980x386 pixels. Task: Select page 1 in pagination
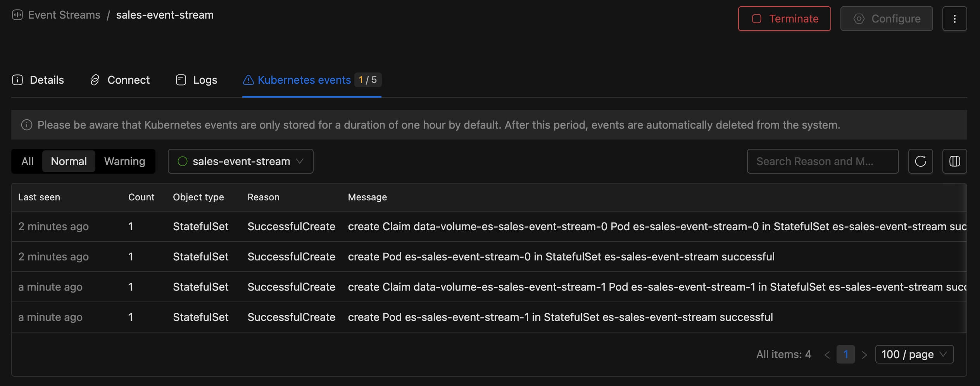(846, 354)
